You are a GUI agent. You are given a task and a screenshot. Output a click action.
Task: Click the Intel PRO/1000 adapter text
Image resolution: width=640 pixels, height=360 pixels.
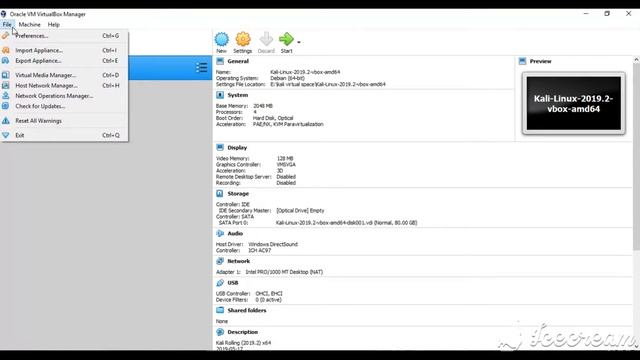tap(284, 272)
